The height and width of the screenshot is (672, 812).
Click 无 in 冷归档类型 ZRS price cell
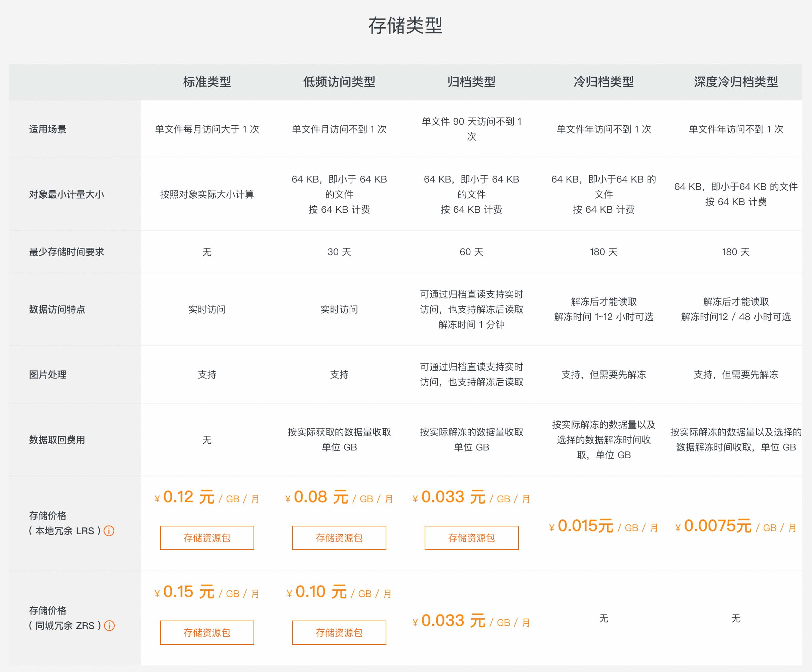point(604,619)
